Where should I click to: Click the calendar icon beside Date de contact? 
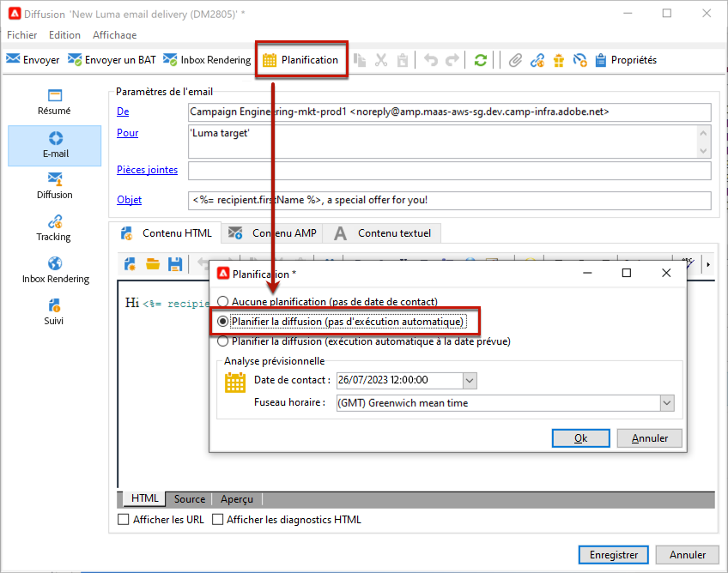tap(235, 383)
